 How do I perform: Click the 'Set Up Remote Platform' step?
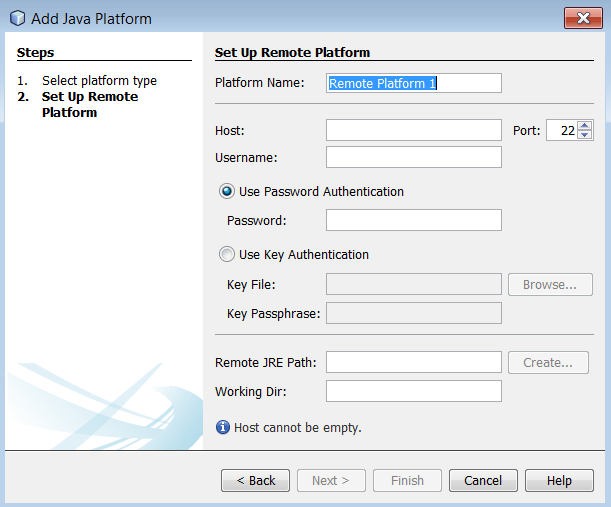tap(90, 104)
